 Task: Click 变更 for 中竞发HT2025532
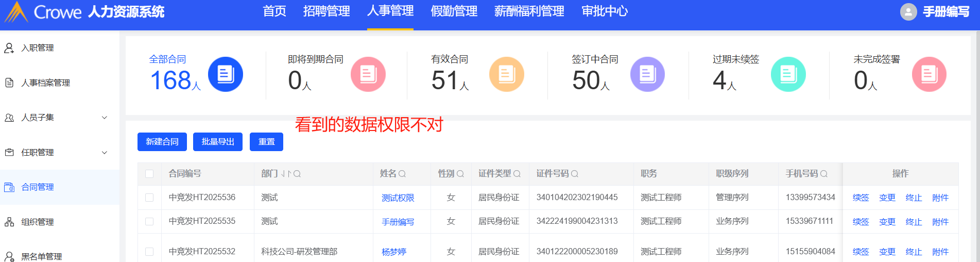pos(887,252)
